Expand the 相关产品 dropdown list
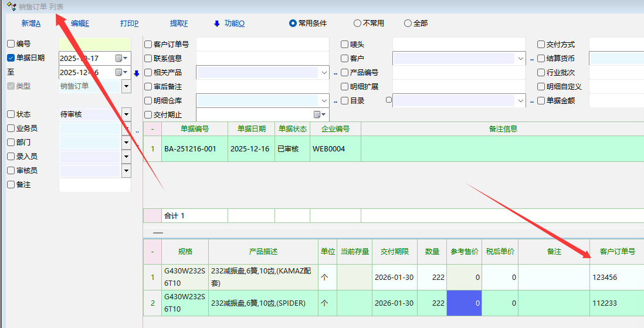The width and height of the screenshot is (644, 328). 324,72
